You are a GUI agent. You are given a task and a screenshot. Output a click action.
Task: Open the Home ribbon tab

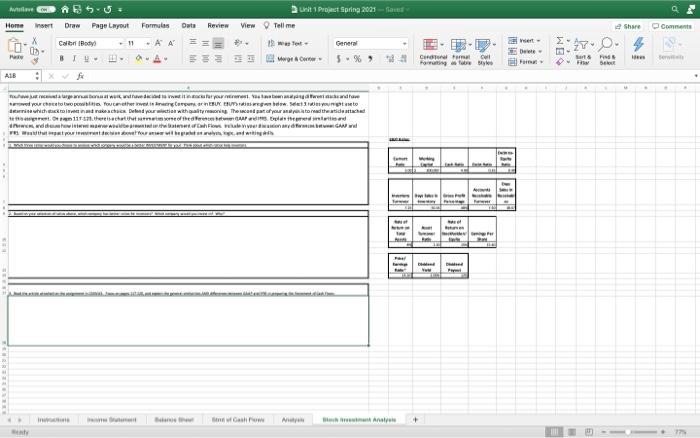click(14, 25)
